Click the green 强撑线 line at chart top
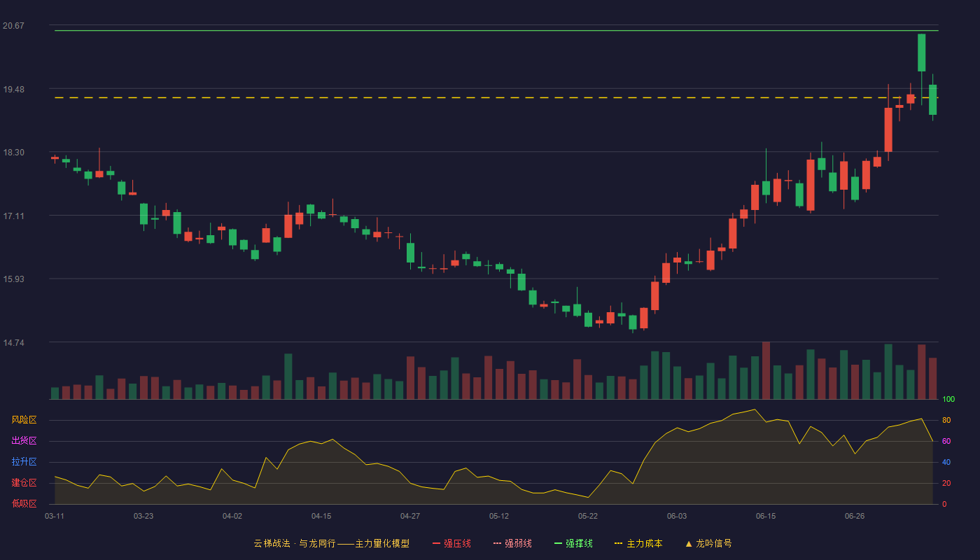Image resolution: width=980 pixels, height=560 pixels. (496, 31)
